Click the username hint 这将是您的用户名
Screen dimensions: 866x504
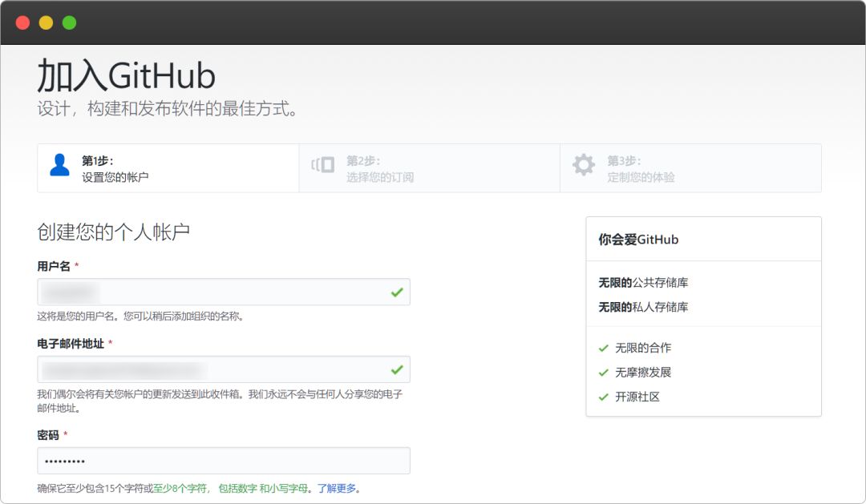(x=140, y=317)
